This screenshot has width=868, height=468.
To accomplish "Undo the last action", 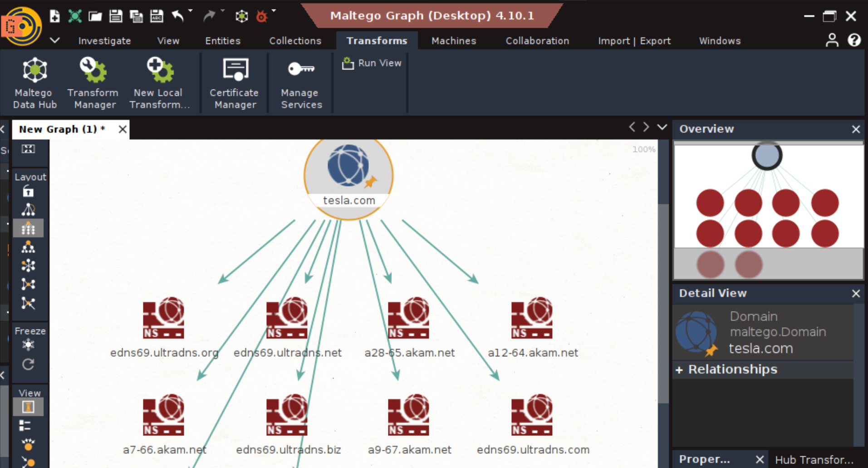I will pos(177,16).
